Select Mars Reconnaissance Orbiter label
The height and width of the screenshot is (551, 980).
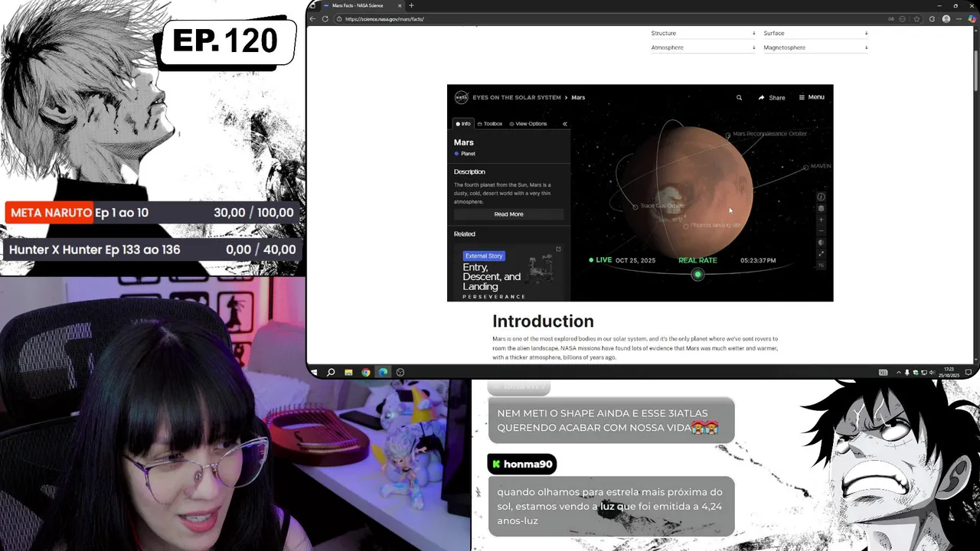[x=769, y=134]
